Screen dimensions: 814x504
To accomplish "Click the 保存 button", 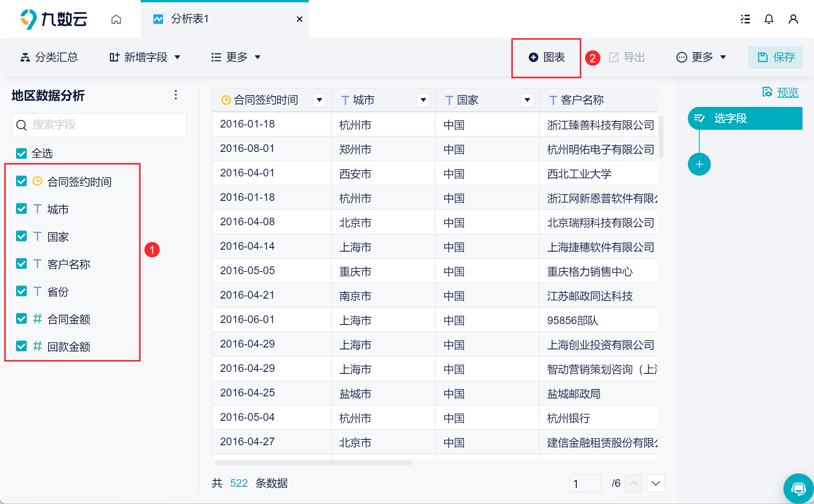I will click(775, 57).
